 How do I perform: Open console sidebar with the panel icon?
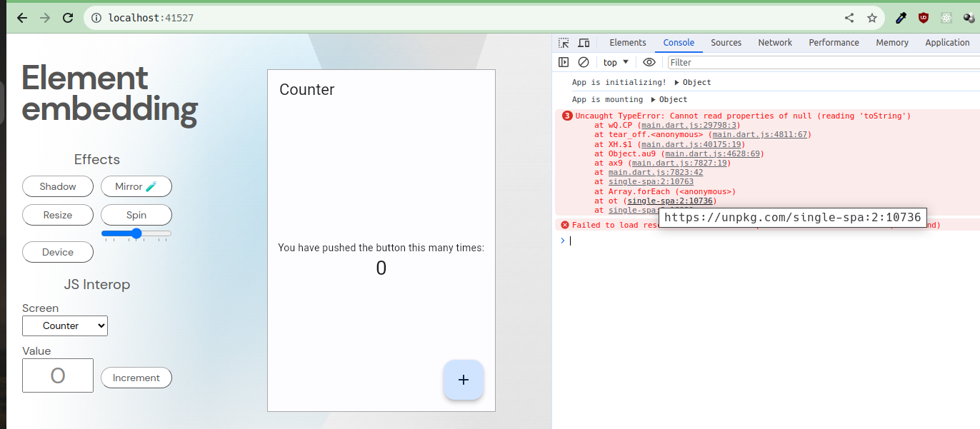(x=564, y=62)
